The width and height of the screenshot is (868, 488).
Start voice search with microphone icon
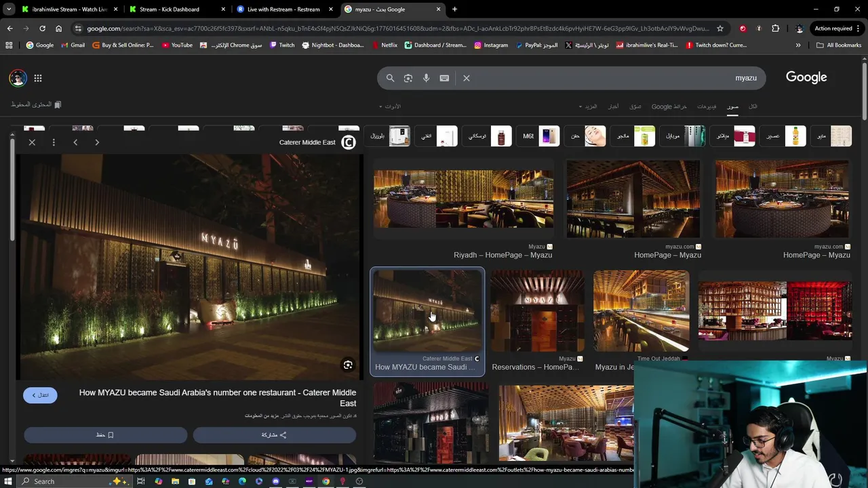pos(426,78)
